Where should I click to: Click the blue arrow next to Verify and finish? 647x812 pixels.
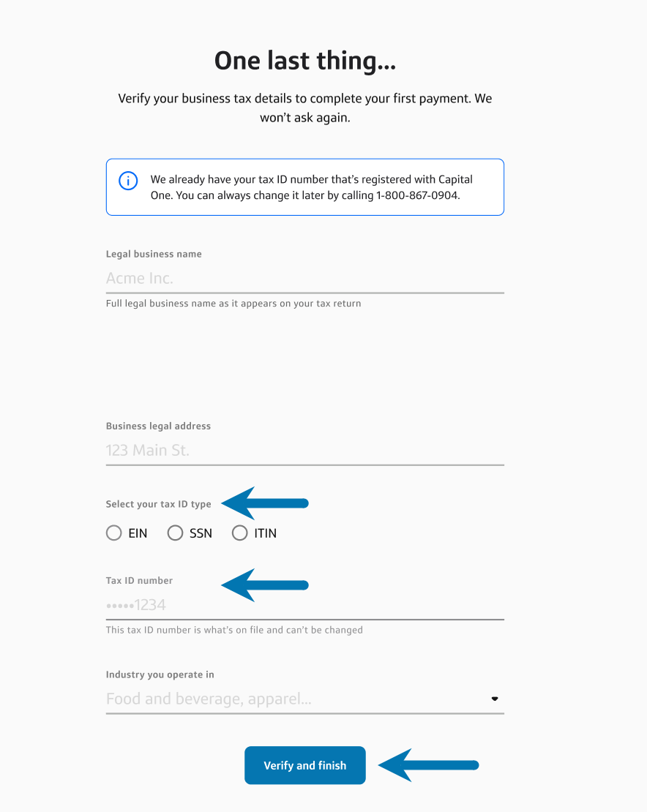[x=428, y=765]
